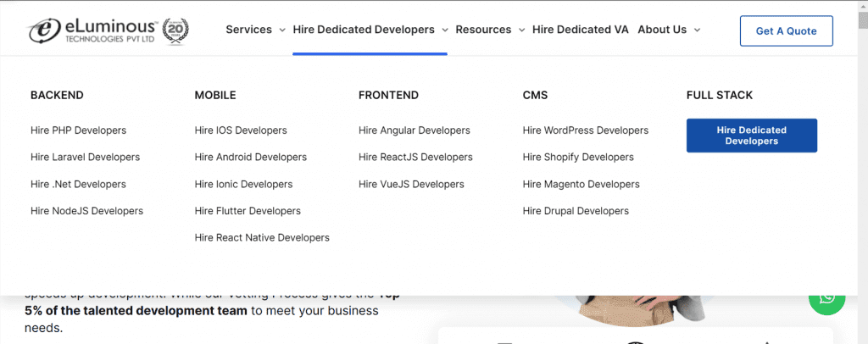This screenshot has width=868, height=344.
Task: Expand the About Us dropdown arrow
Action: [x=697, y=30]
